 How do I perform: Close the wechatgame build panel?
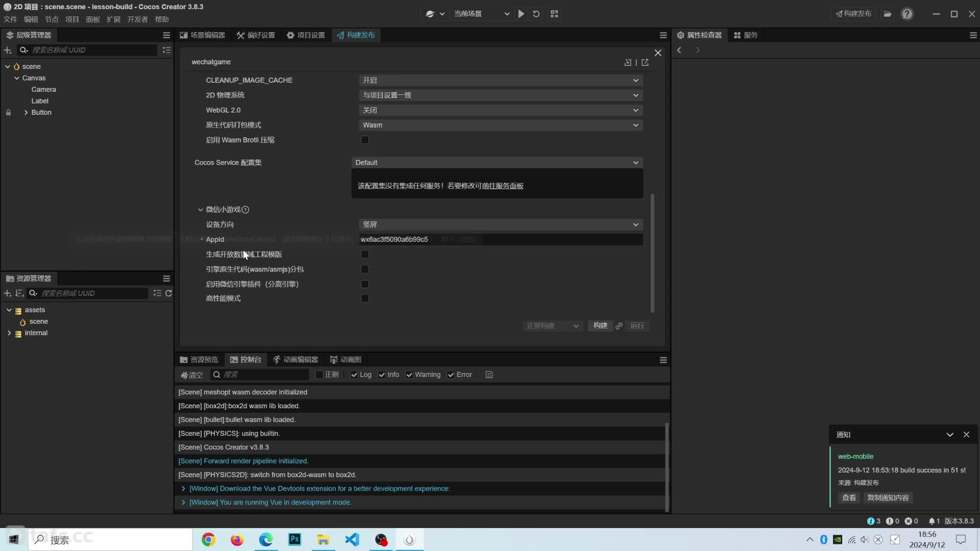[x=658, y=53]
